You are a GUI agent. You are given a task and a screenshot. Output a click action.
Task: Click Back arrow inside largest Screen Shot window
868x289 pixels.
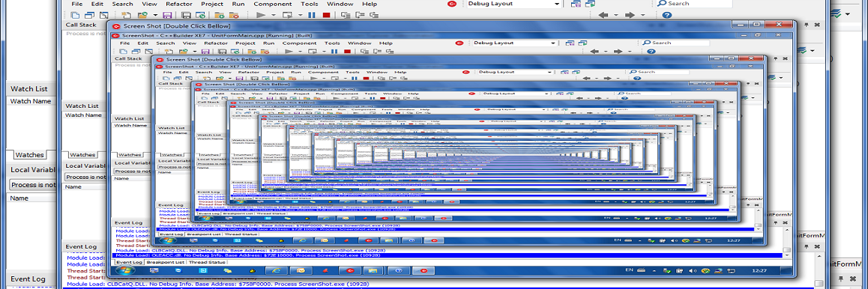[595, 52]
